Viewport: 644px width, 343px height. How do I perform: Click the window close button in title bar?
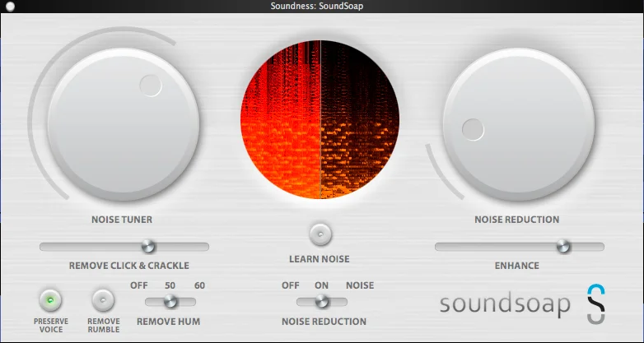pyautogui.click(x=11, y=6)
